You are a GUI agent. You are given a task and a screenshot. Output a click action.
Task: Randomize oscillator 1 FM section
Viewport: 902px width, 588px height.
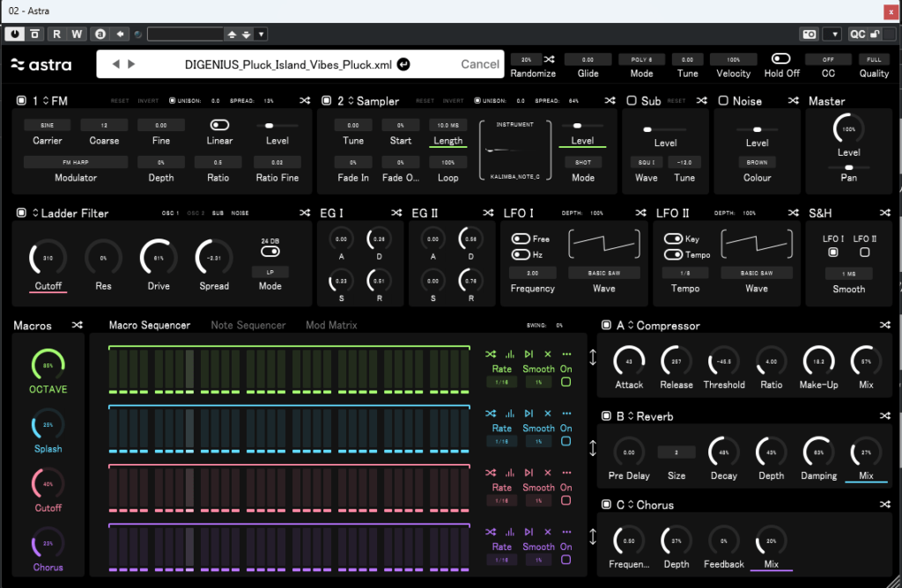[x=304, y=100]
